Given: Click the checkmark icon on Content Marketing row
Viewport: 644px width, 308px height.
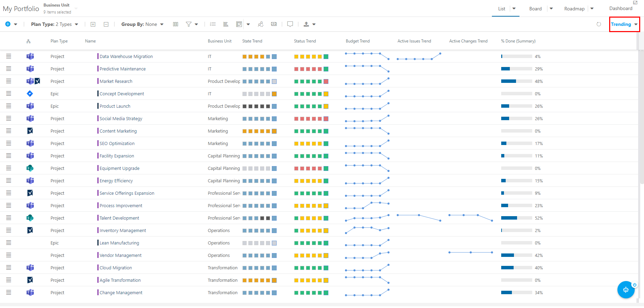Looking at the screenshot, I should 30,131.
